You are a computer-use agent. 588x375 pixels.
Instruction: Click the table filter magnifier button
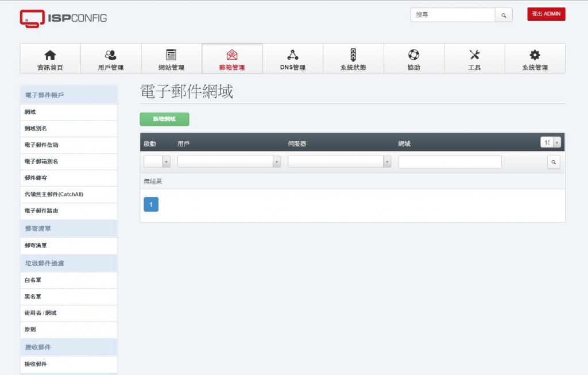pos(554,163)
